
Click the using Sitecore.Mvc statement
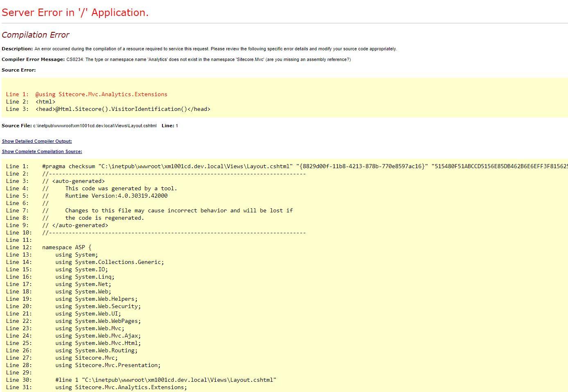click(x=86, y=358)
